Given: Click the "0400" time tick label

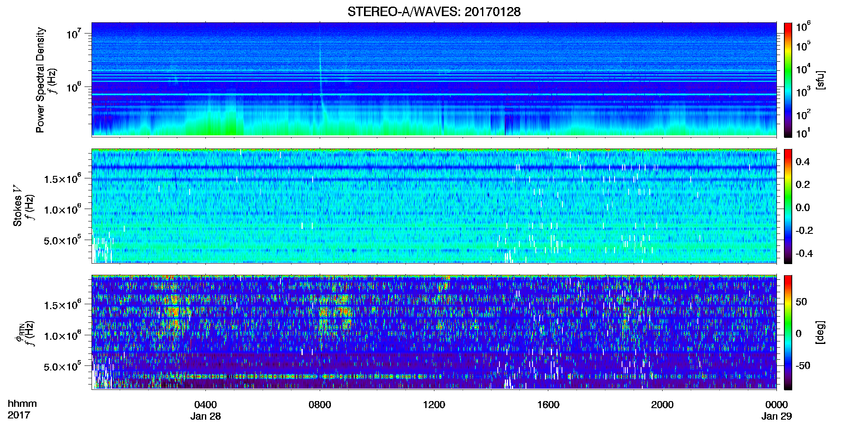Looking at the screenshot, I should click(x=206, y=405).
